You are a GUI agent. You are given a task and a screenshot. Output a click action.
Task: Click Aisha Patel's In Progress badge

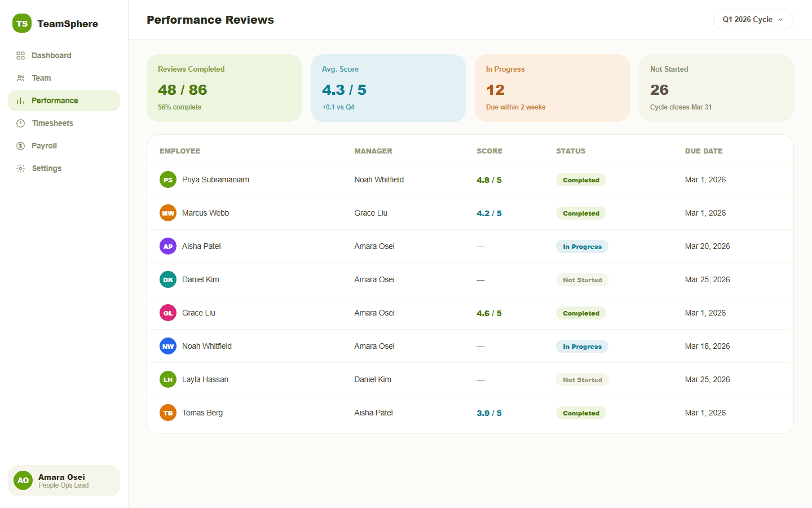(582, 247)
